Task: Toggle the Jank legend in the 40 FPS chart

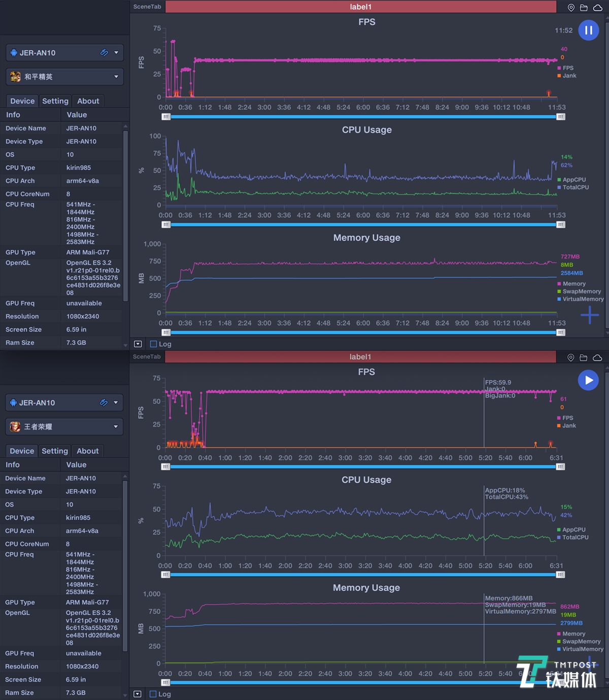Action: point(569,76)
